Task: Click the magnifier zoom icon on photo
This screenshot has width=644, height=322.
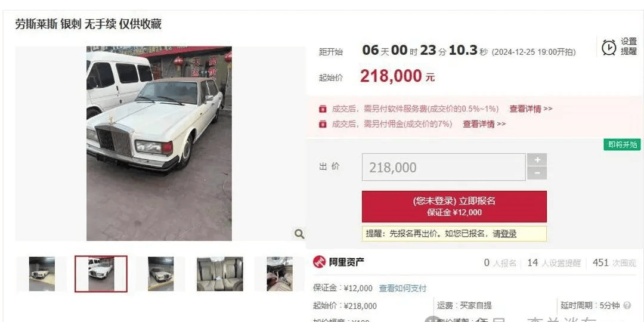Action: pyautogui.click(x=299, y=234)
